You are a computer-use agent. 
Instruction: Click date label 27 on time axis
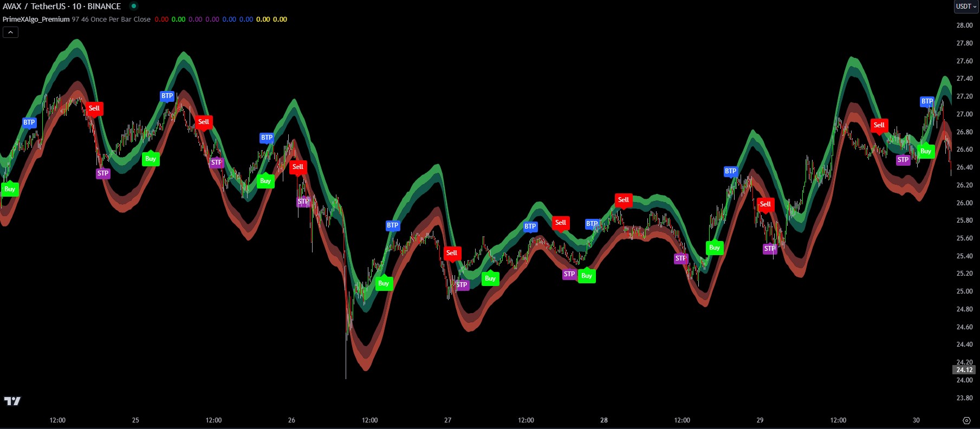447,420
